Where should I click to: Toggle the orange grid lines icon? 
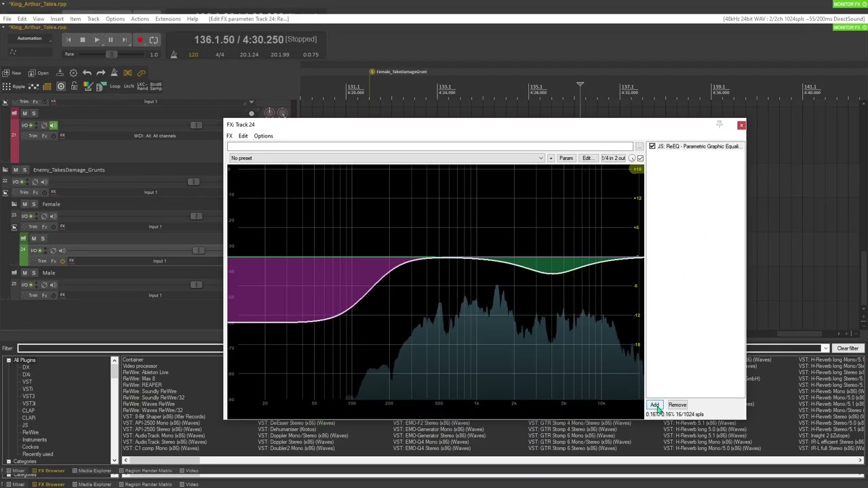coord(47,86)
